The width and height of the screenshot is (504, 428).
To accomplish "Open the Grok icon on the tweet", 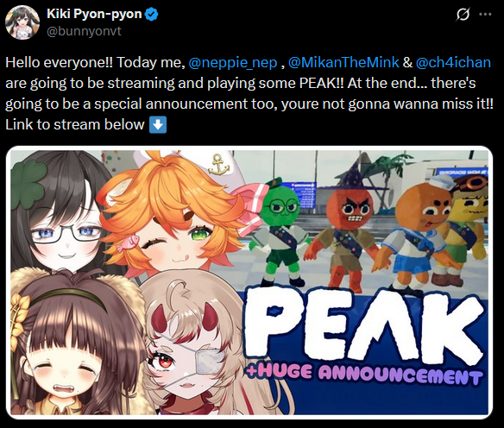I will (463, 15).
